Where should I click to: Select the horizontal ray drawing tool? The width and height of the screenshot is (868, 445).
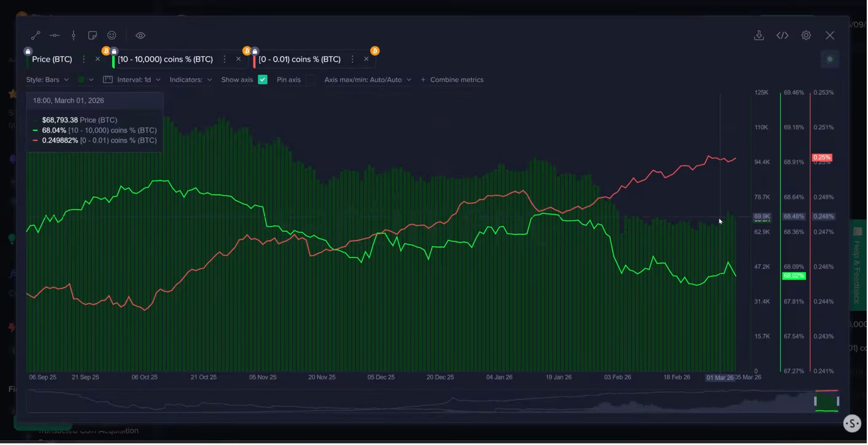pos(55,35)
